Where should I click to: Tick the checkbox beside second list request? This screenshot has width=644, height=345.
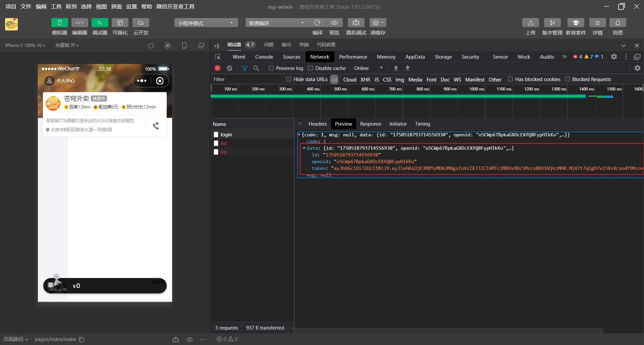(216, 152)
